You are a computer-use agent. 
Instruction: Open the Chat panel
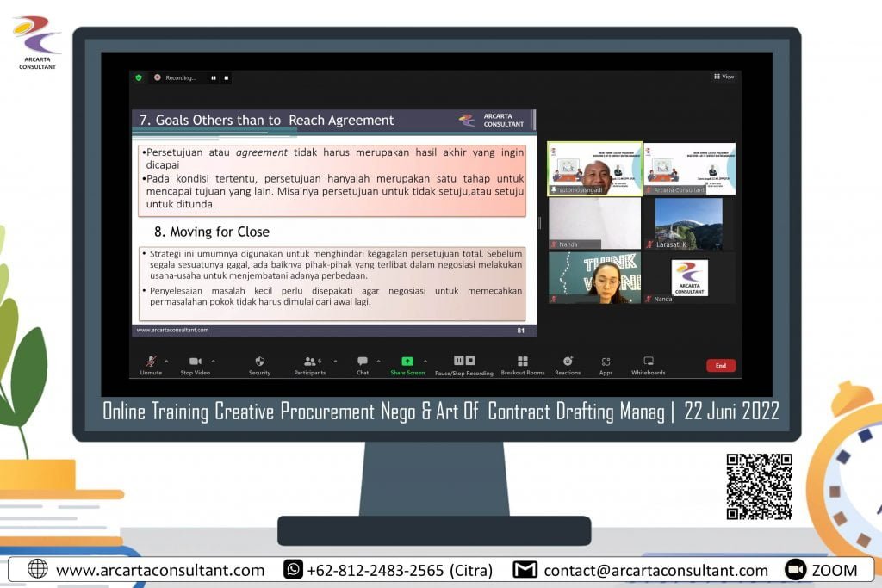click(x=363, y=362)
